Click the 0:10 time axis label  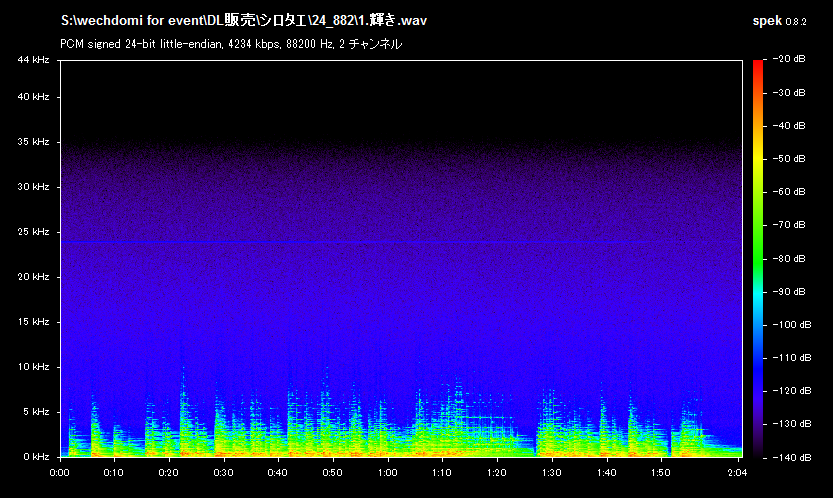(x=114, y=473)
